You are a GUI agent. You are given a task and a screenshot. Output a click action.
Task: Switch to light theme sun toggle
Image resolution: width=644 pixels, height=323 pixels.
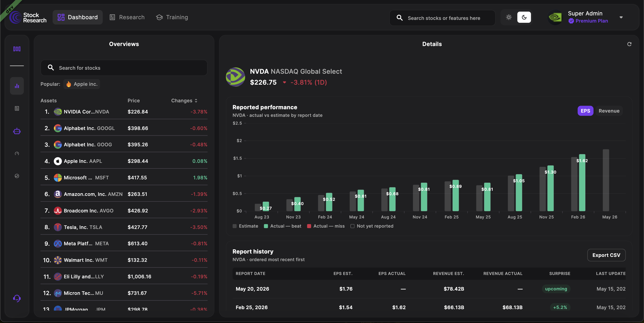click(509, 17)
